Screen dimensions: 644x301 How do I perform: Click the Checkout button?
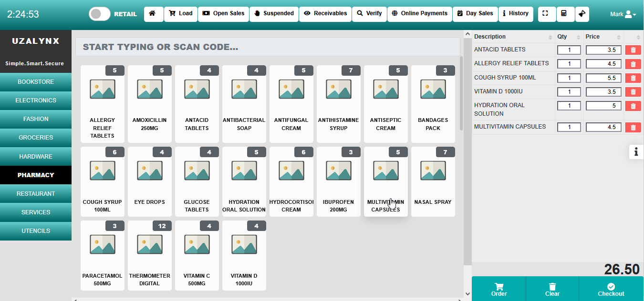611,289
